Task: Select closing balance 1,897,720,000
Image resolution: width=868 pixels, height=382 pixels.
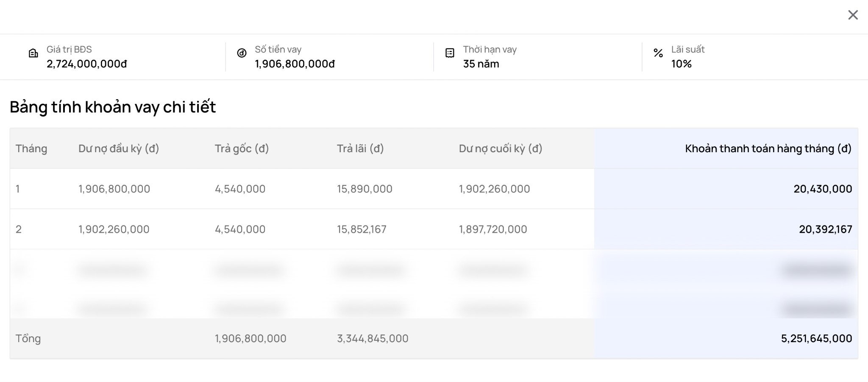Action: [493, 229]
